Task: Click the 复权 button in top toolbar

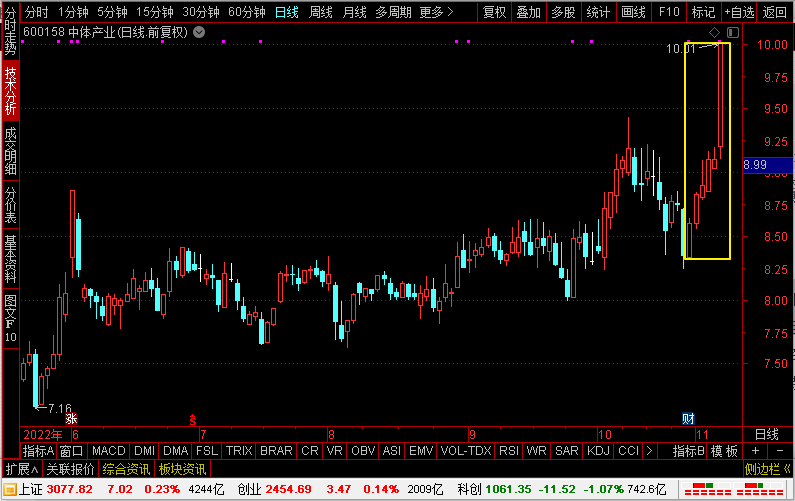Action: [x=494, y=12]
